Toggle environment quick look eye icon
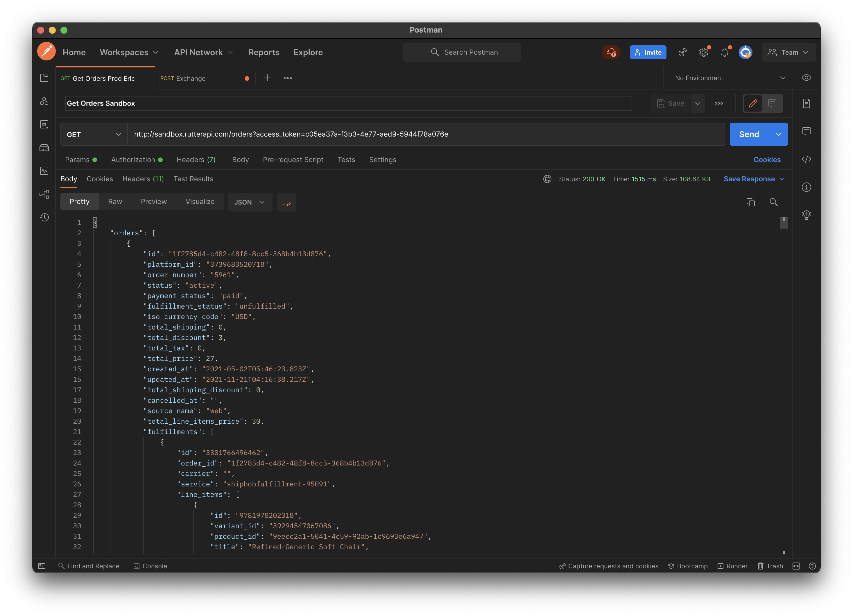Image resolution: width=853 pixels, height=616 pixels. (x=806, y=78)
